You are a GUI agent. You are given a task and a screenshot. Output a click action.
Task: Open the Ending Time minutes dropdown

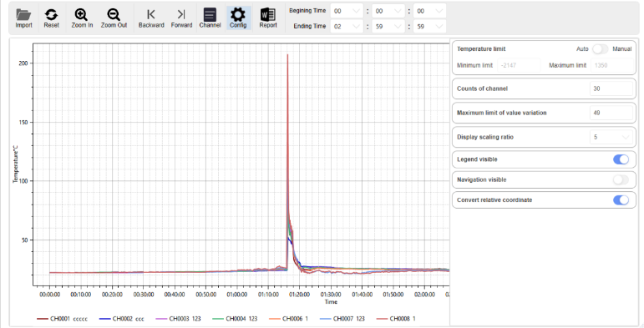click(x=388, y=26)
